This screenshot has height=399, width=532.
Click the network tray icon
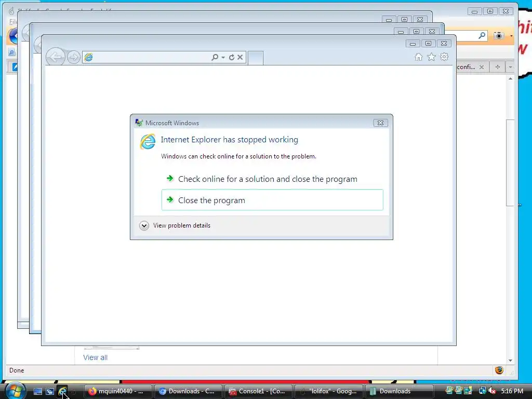pos(482,391)
